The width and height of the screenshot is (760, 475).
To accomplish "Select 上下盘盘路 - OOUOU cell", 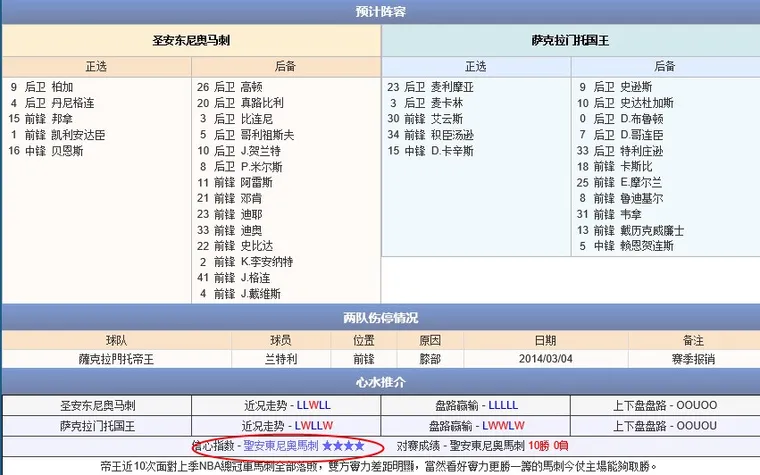I will click(x=665, y=426).
